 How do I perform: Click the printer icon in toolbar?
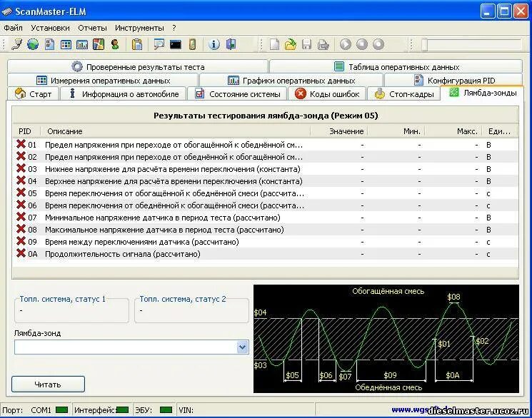(x=323, y=44)
